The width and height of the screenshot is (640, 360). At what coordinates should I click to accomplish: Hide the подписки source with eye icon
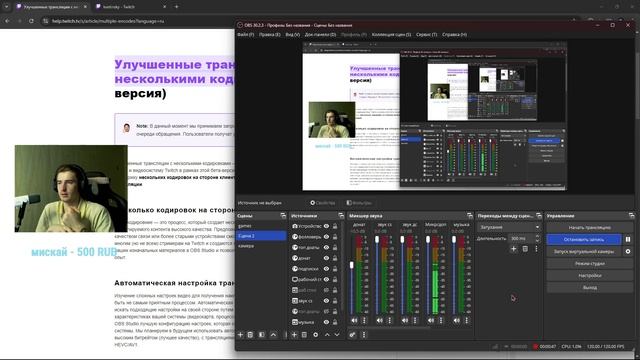point(327,269)
